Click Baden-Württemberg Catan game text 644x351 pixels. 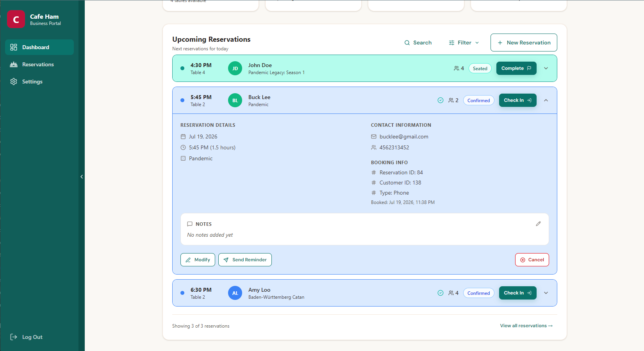point(276,297)
